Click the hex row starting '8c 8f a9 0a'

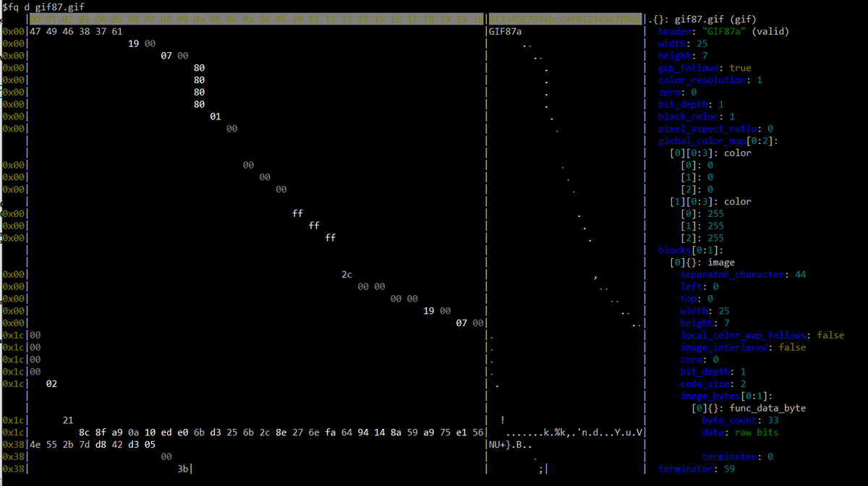click(281, 432)
